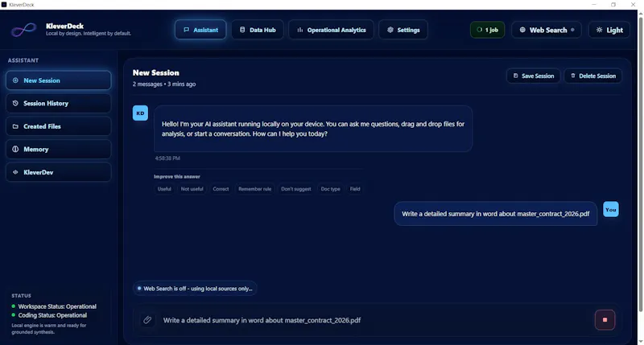Open the Settings tab

coord(403,30)
